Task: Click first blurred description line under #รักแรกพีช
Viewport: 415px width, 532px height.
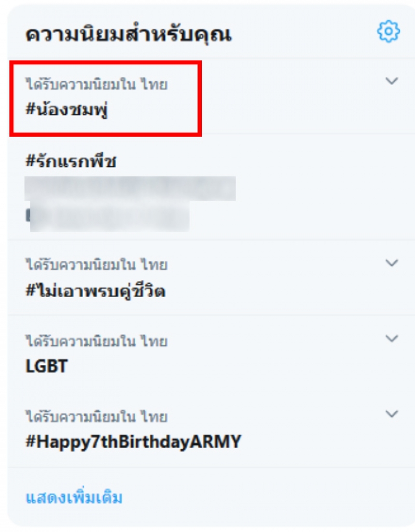Action: coord(130,188)
